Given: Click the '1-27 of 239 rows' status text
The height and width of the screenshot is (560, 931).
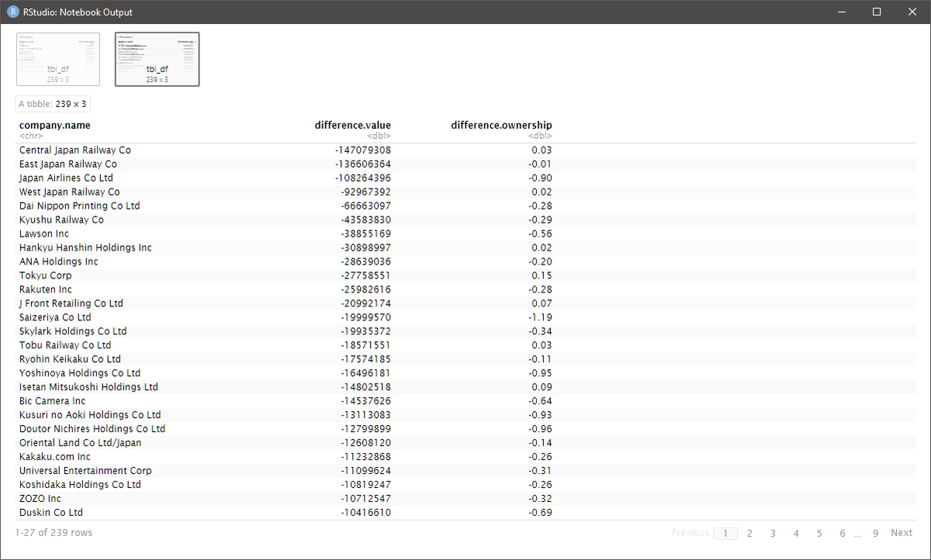Looking at the screenshot, I should click(x=54, y=533).
